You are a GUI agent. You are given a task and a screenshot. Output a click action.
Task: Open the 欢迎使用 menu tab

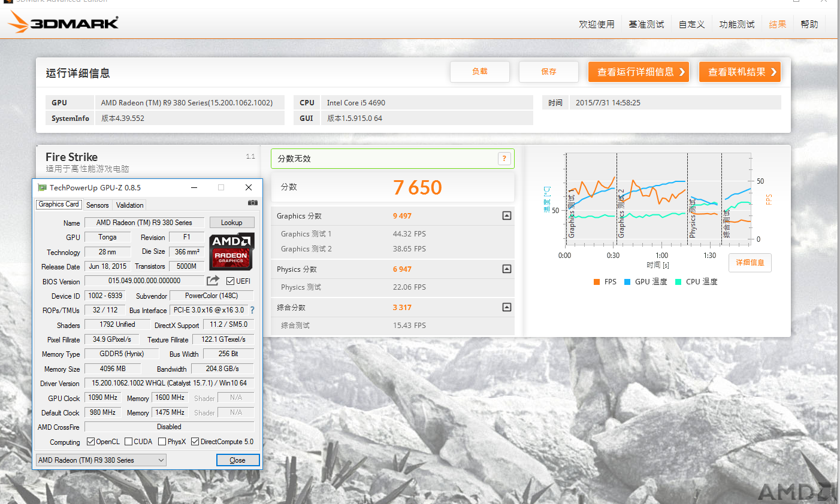tap(597, 24)
